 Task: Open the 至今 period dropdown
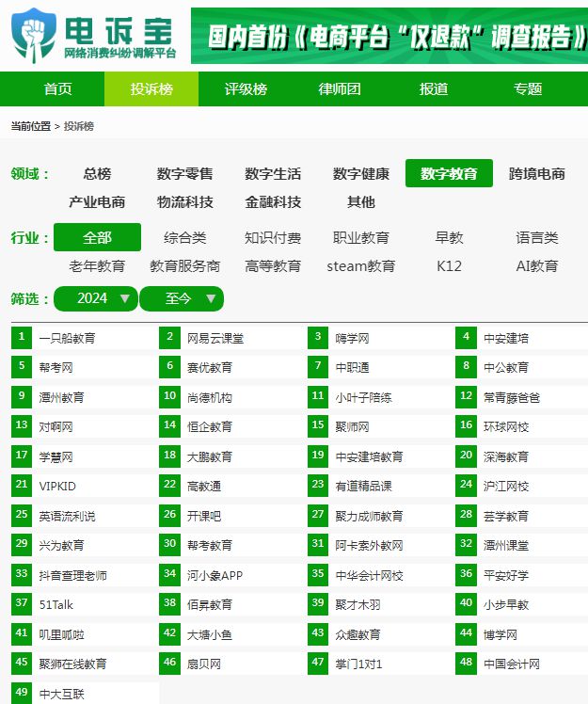[x=182, y=298]
